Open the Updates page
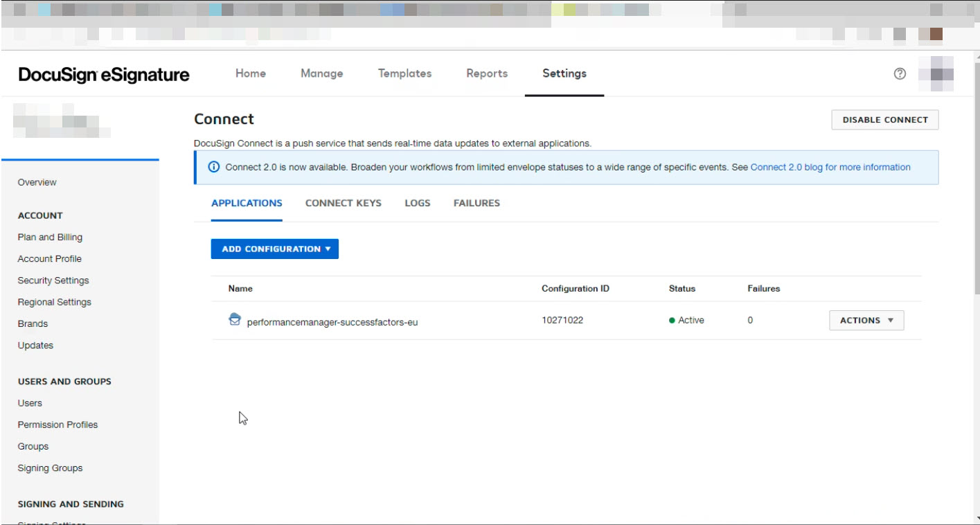980x525 pixels. pyautogui.click(x=35, y=345)
